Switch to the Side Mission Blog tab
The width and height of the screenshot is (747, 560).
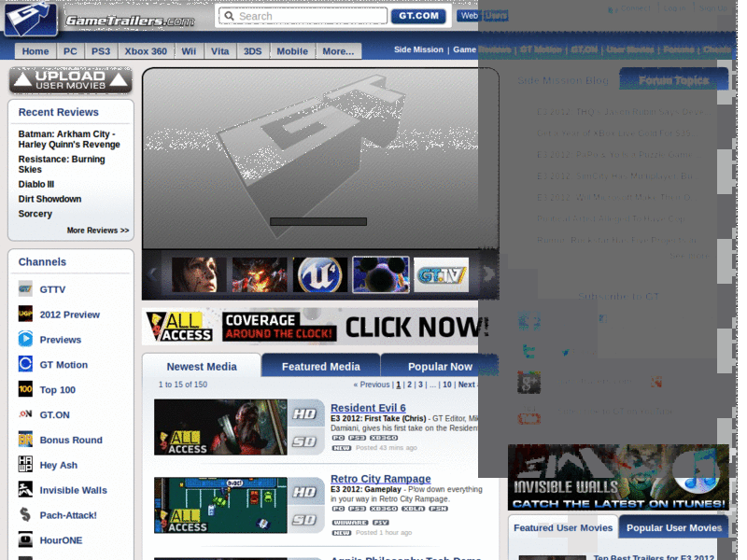click(x=563, y=80)
